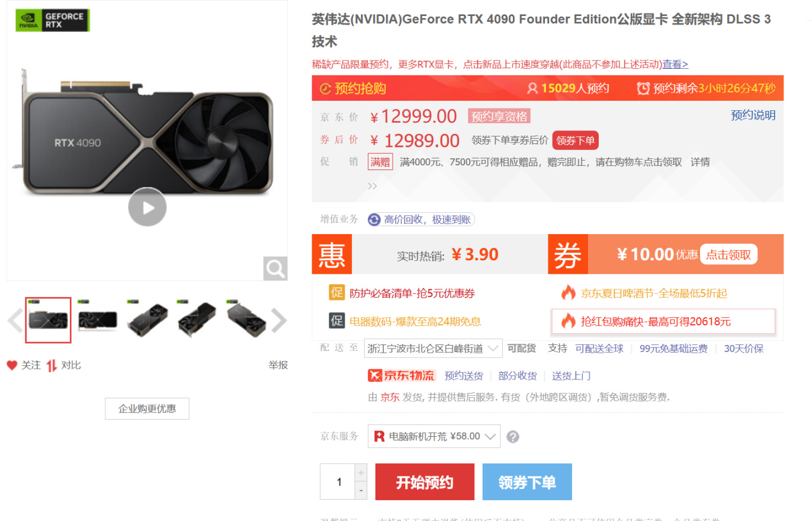Increase quantity with the plus stepper
This screenshot has height=521, width=812.
click(361, 473)
